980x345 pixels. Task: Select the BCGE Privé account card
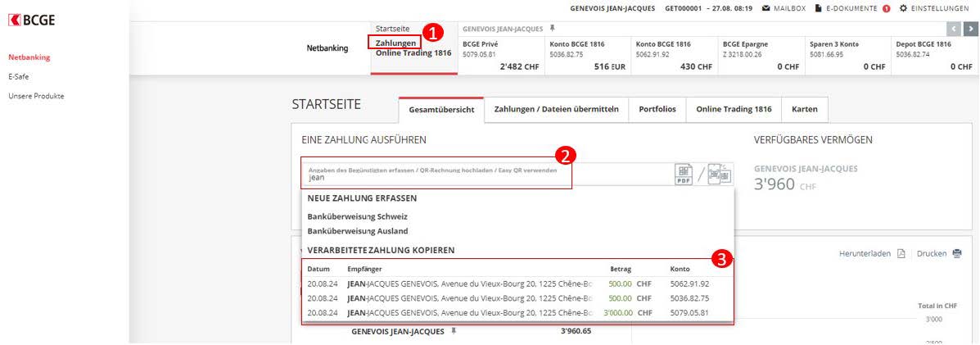coord(501,56)
